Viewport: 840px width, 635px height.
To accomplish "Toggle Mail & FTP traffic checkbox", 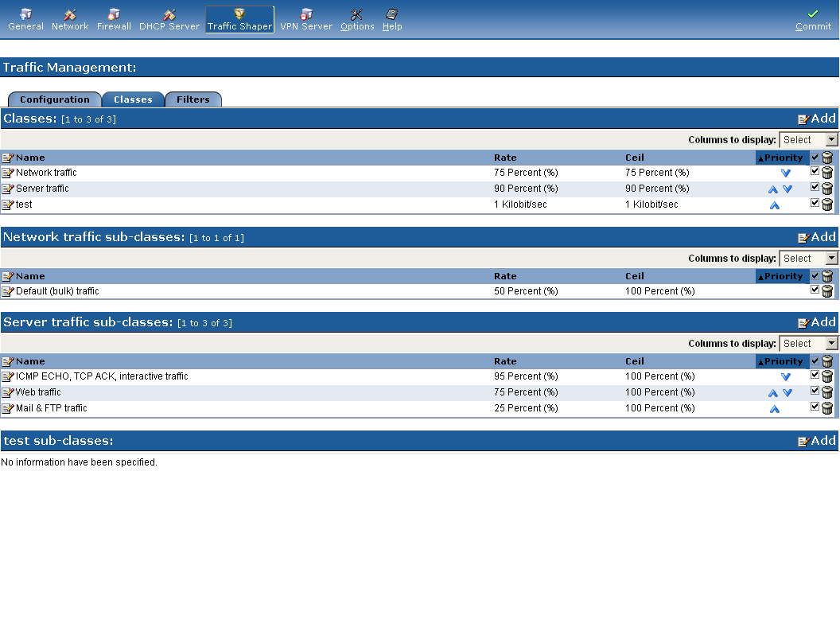I will pos(815,407).
